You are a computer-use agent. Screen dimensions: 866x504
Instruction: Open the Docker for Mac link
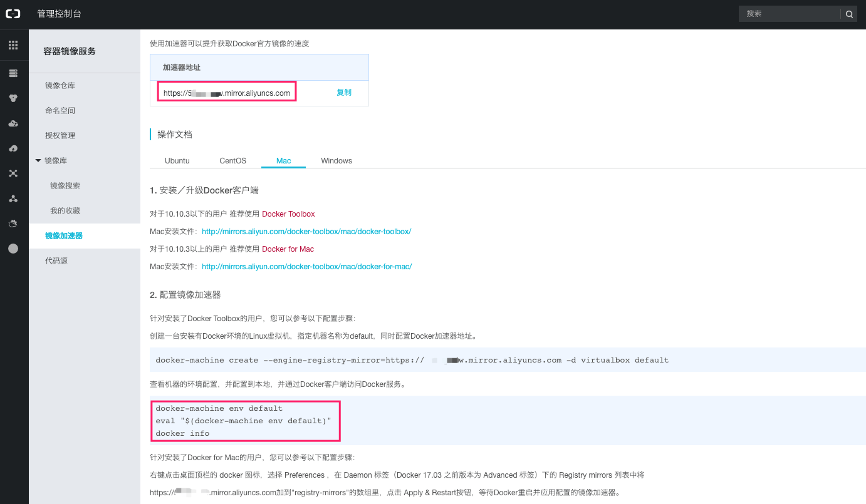288,249
